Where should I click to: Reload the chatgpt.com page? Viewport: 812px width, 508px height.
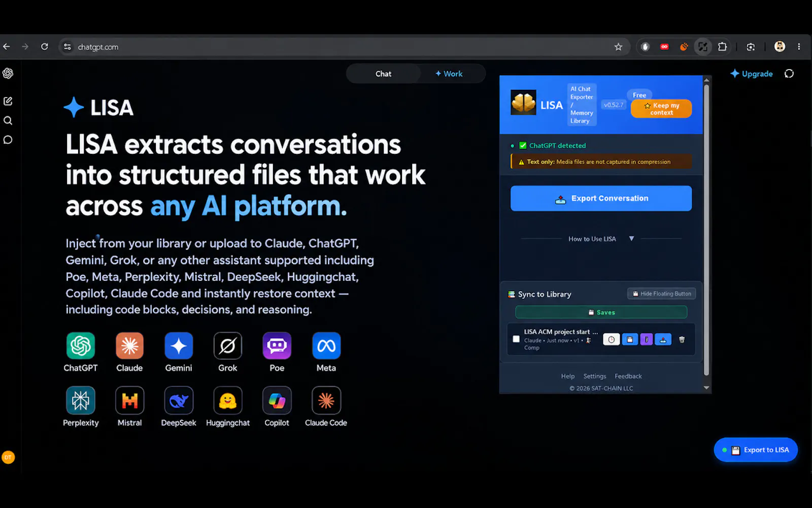pyautogui.click(x=45, y=47)
